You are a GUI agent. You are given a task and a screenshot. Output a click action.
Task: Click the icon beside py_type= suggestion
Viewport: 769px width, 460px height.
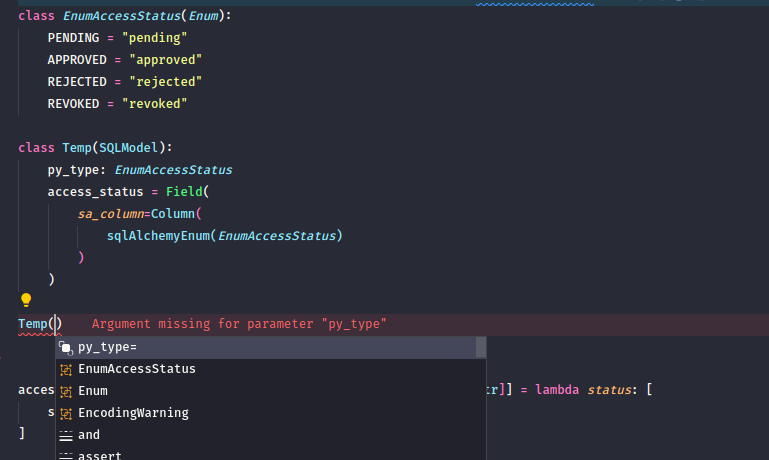point(66,347)
